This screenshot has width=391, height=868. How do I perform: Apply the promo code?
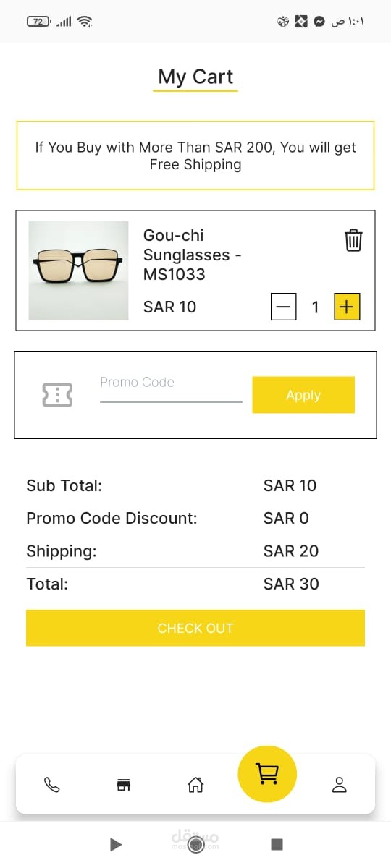point(303,395)
